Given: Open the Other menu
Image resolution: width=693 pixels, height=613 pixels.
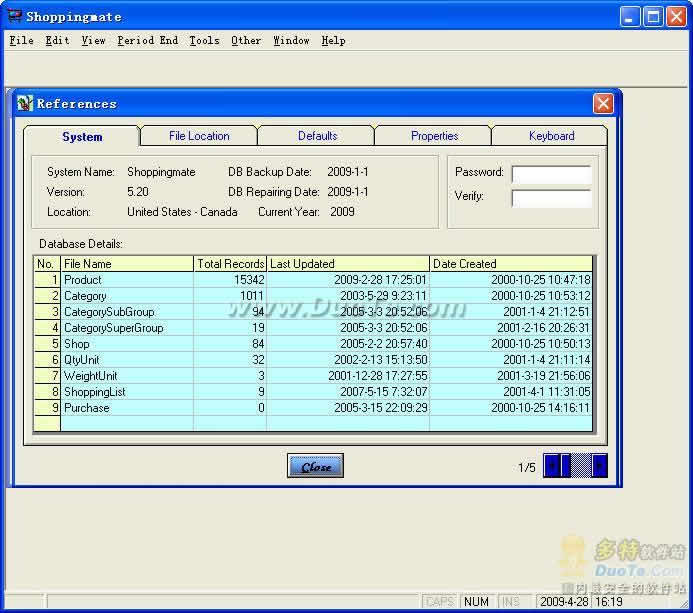Looking at the screenshot, I should pos(246,40).
